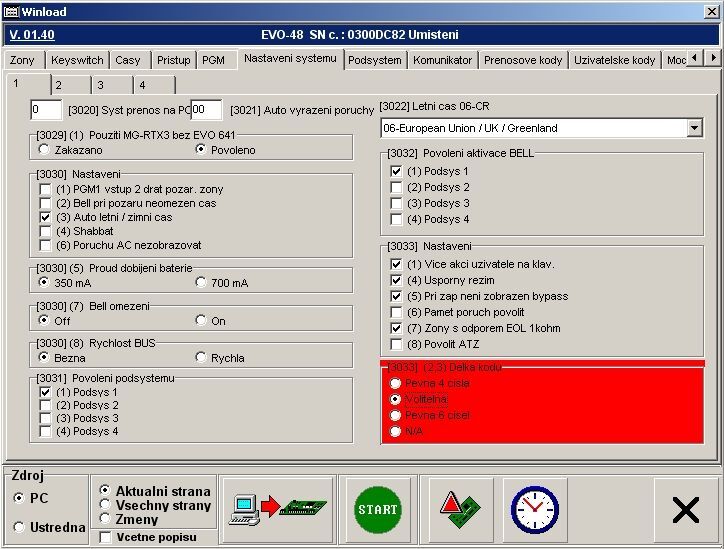Enable the Shabbat checkbox

45,231
